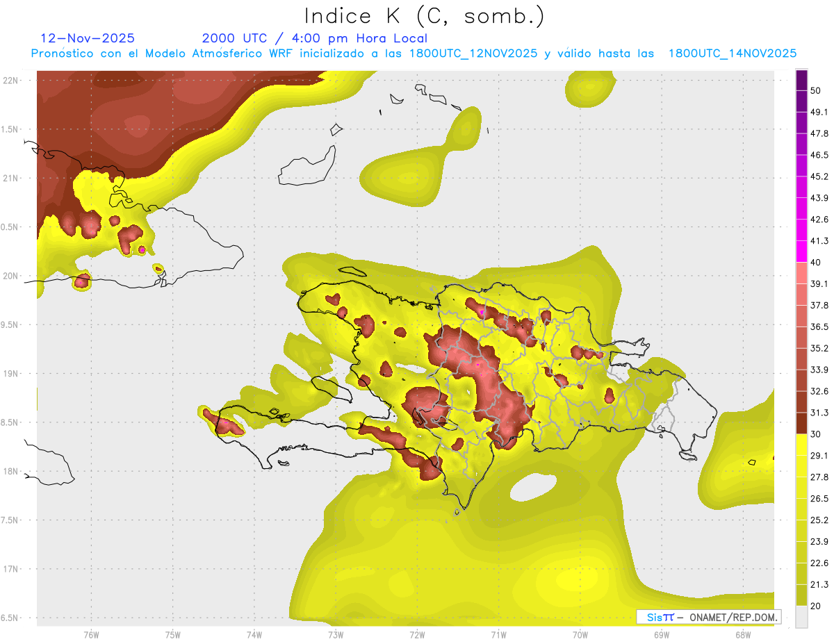Image resolution: width=834 pixels, height=644 pixels.
Task: Click the 'ONAMET/REP.DOM.' credit label
Action: [x=732, y=617]
